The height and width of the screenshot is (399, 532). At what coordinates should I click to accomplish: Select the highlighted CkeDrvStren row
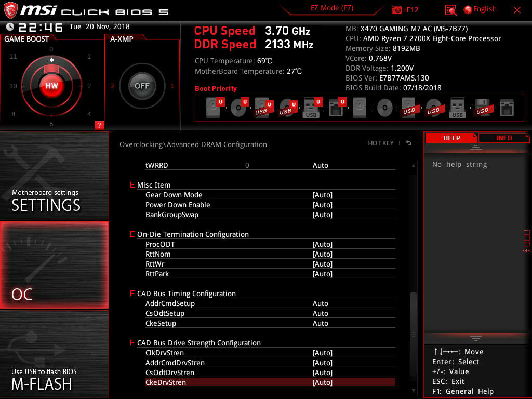(x=270, y=382)
